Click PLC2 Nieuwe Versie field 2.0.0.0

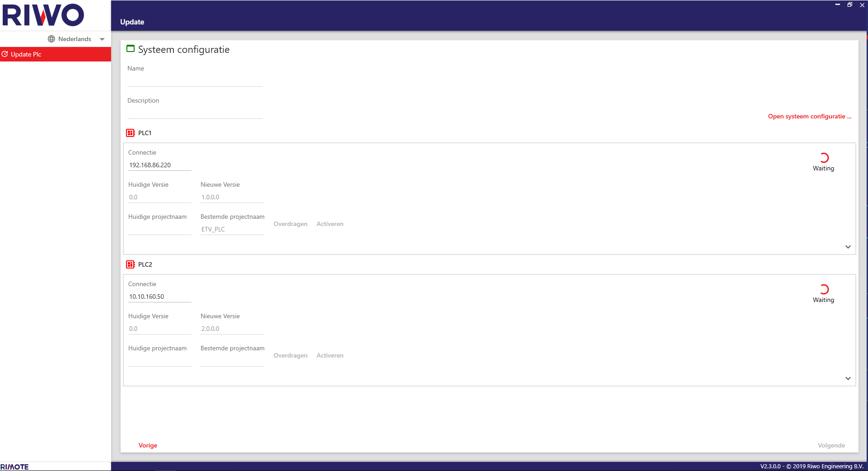[x=232, y=329]
